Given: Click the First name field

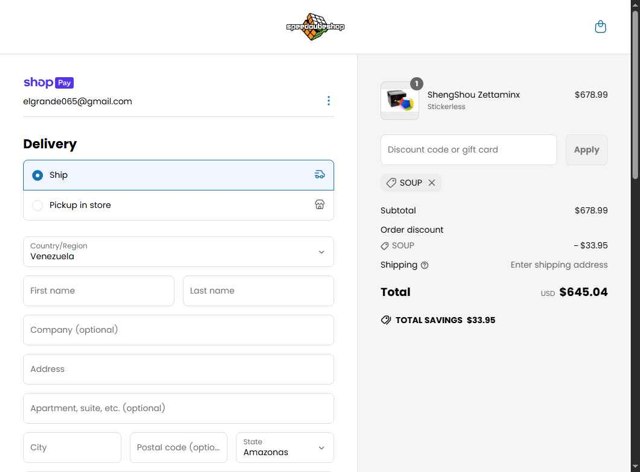Looking at the screenshot, I should click(x=98, y=291).
